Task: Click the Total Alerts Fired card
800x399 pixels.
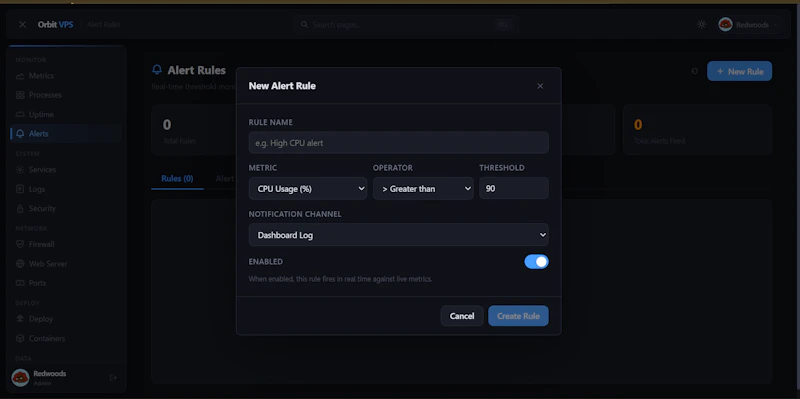Action: (697, 130)
